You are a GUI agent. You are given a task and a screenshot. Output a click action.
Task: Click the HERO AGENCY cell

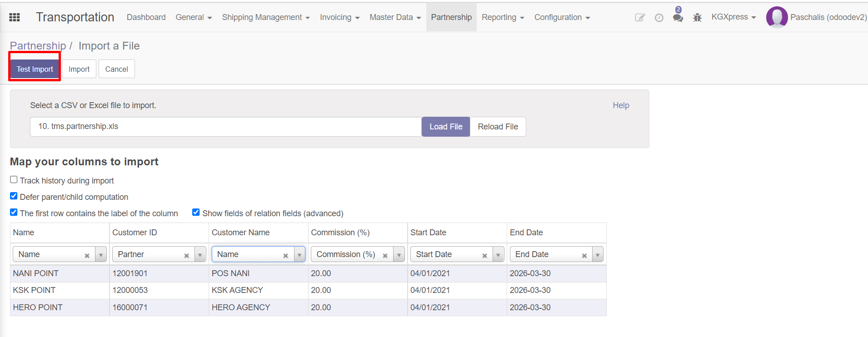coord(259,307)
